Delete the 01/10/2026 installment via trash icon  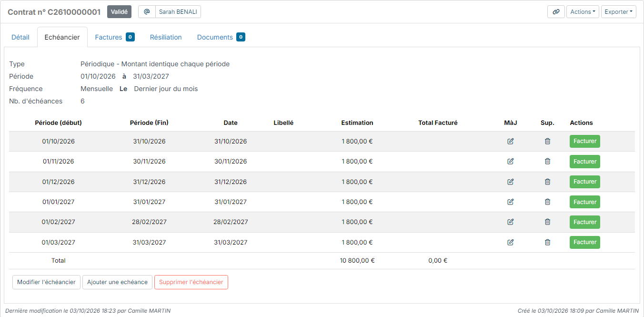[547, 142]
